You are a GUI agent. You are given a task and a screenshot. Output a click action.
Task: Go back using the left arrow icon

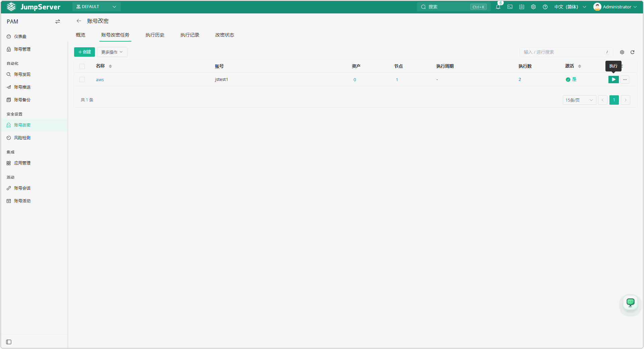tap(79, 21)
